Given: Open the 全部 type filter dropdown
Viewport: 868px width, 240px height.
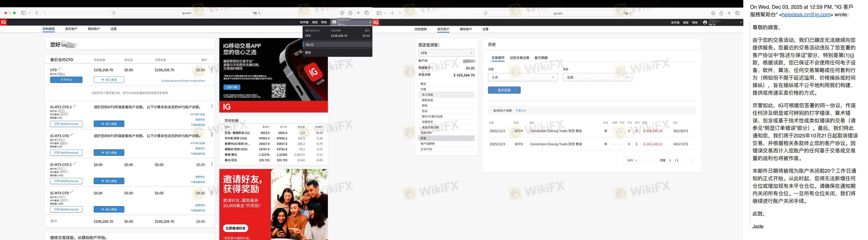Looking at the screenshot, I should [597, 77].
